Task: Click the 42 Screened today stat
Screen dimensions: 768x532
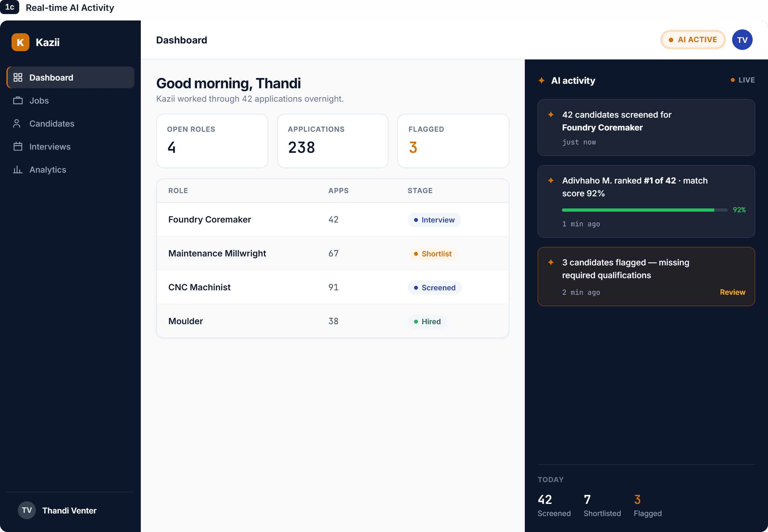Action: tap(554, 505)
